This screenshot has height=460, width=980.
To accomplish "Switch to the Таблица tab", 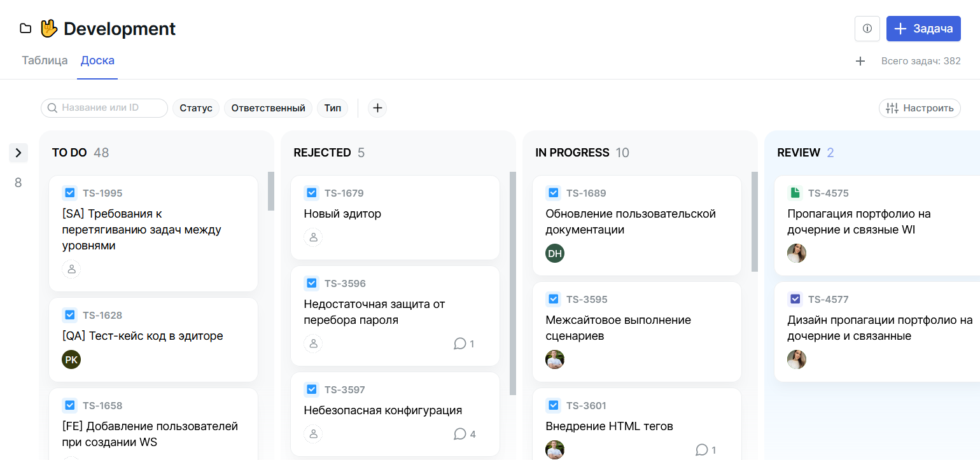I will (x=45, y=61).
